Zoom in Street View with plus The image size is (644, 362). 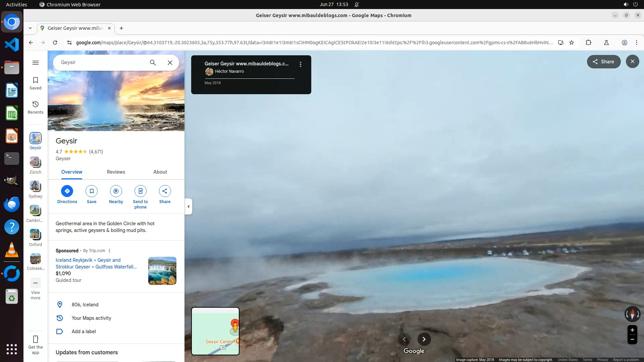coord(632,330)
